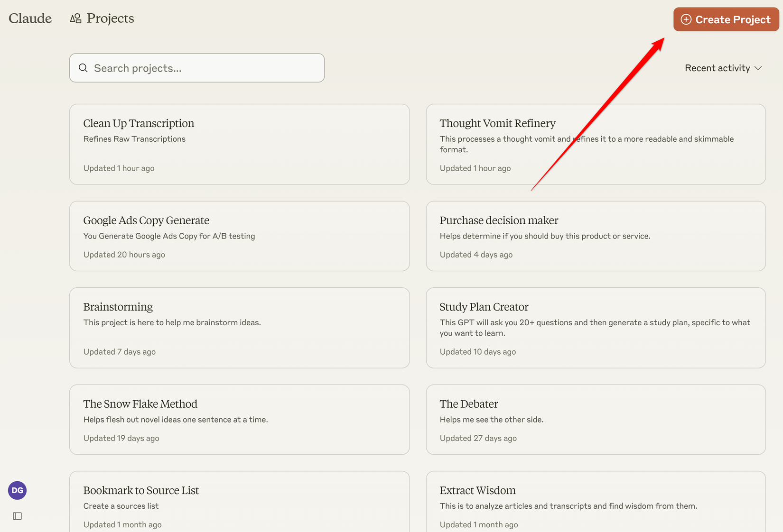The image size is (783, 532).
Task: Click 'Updated 10 days ago' text
Action: click(x=478, y=352)
